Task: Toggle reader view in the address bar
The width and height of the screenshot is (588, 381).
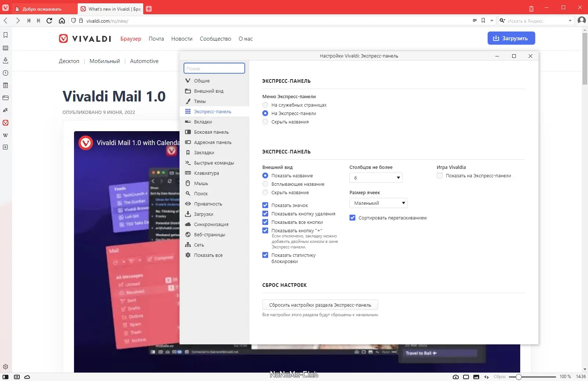Action: click(x=475, y=21)
